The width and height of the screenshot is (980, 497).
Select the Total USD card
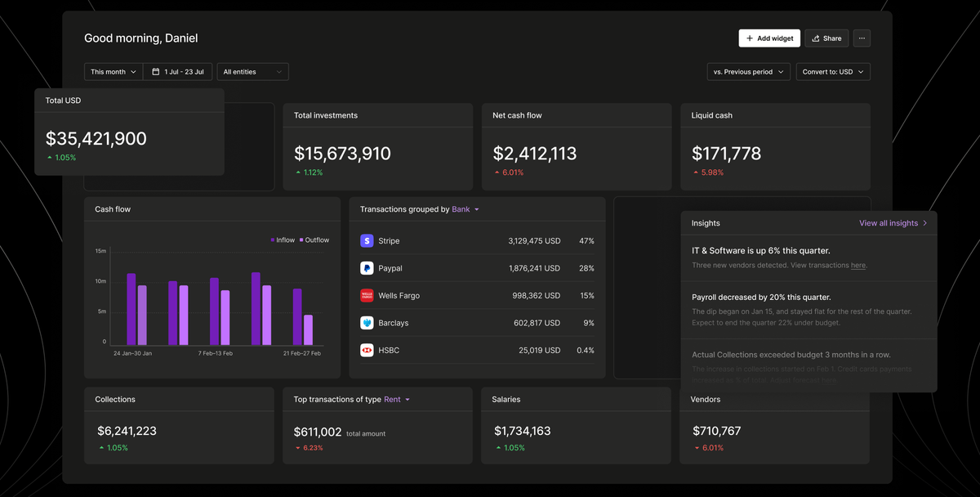pyautogui.click(x=129, y=132)
